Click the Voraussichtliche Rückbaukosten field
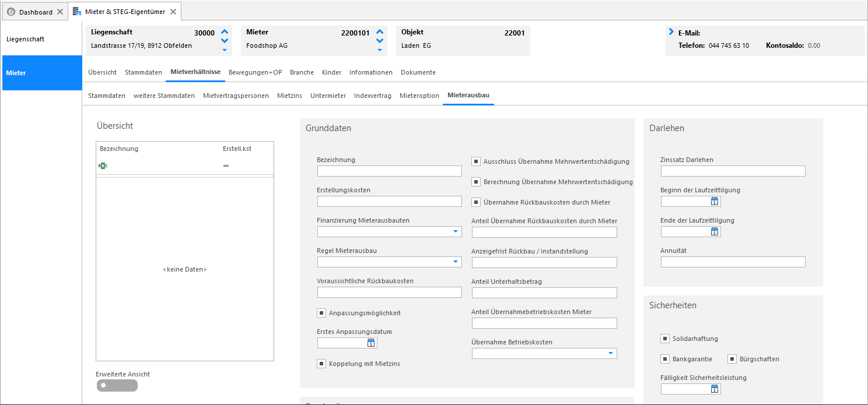 [x=390, y=292]
